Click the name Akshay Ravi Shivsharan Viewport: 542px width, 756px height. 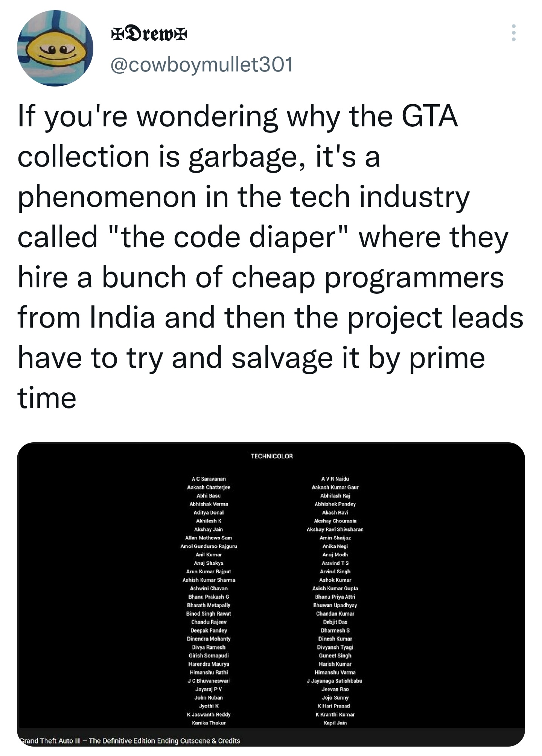point(335,529)
